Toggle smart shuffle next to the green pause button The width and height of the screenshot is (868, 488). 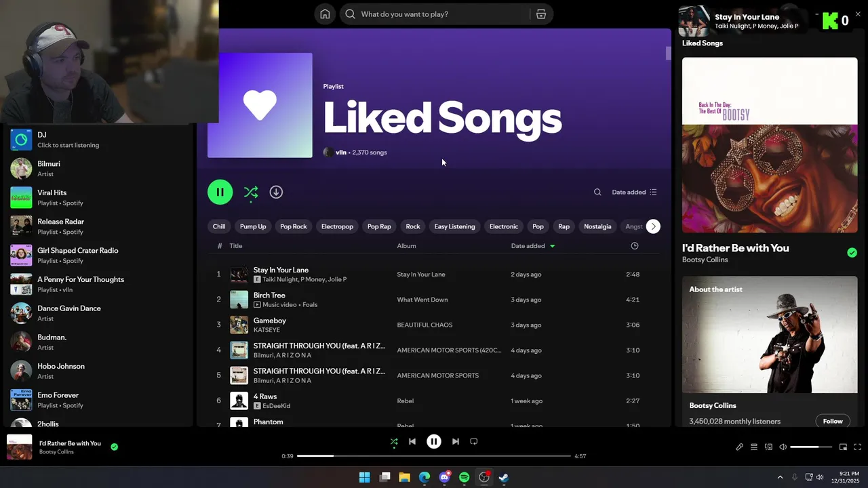[x=251, y=192]
